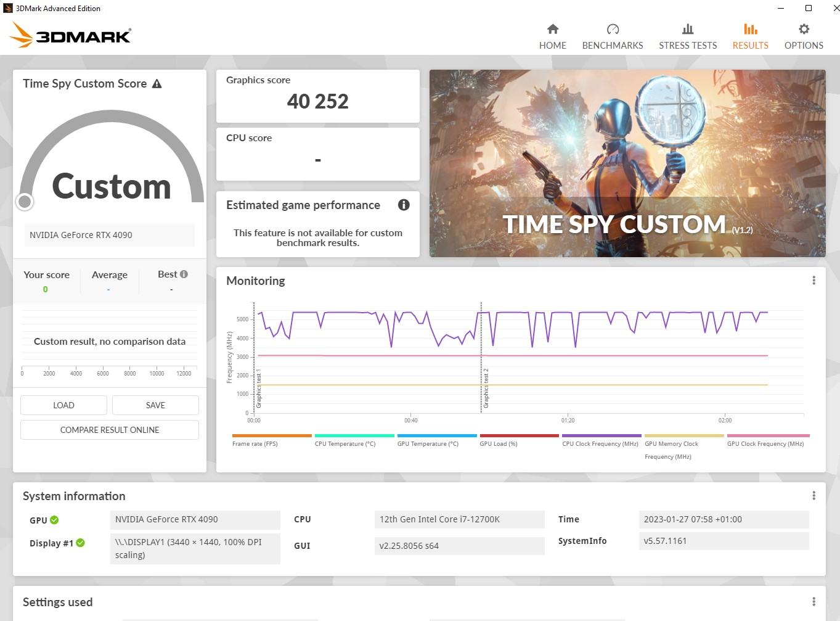Click the info icon next to Best
840x621 pixels.
point(184,274)
